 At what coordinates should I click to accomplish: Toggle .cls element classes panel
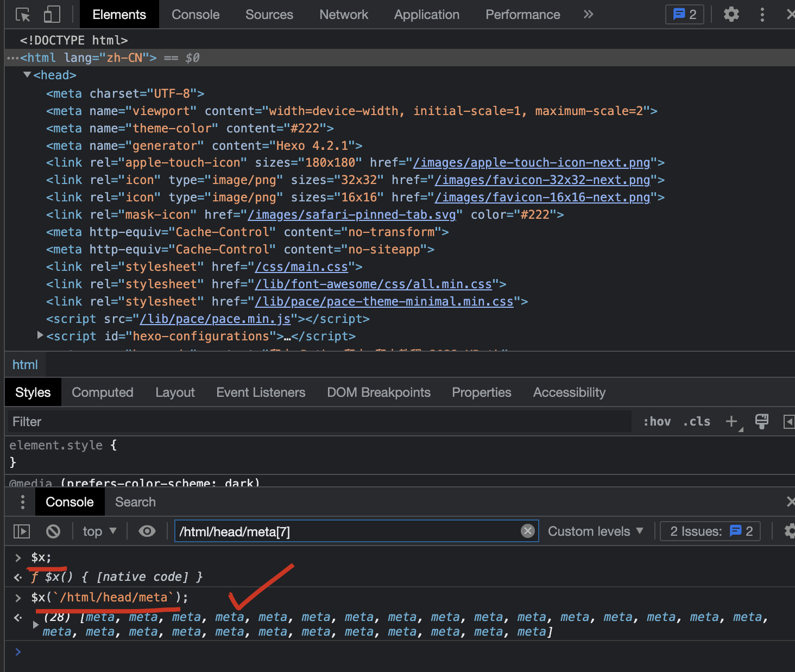click(x=697, y=422)
